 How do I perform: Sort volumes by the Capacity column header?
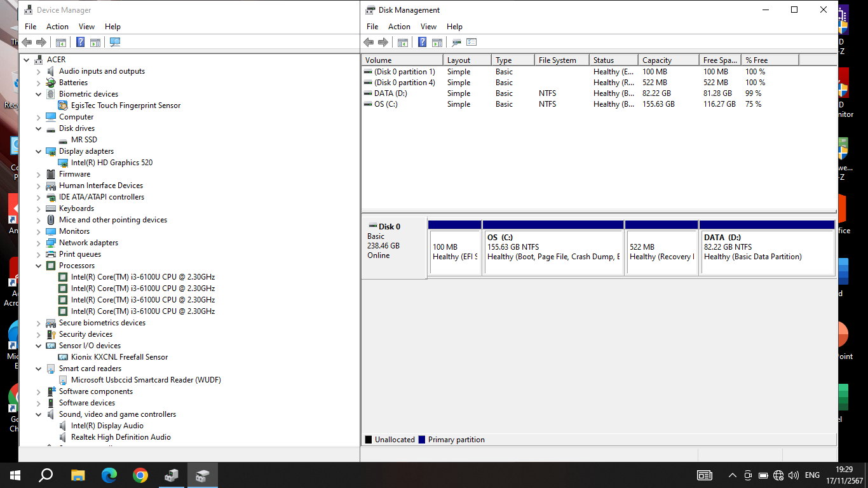[667, 60]
